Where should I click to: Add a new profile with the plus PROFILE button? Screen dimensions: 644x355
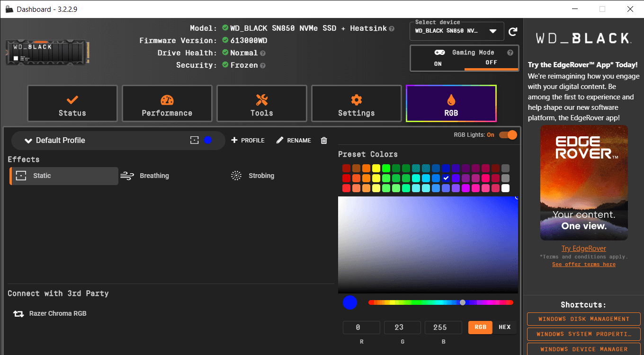[x=248, y=141]
